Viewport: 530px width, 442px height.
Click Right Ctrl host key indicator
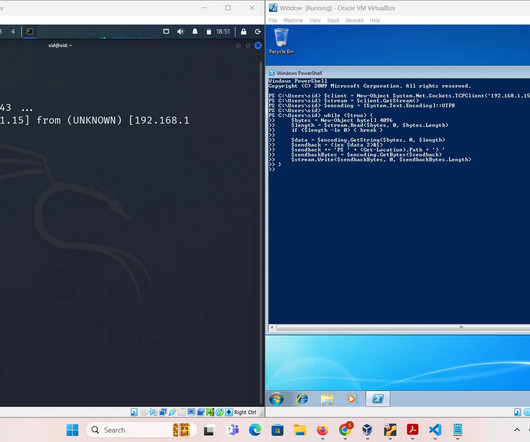pyautogui.click(x=245, y=412)
